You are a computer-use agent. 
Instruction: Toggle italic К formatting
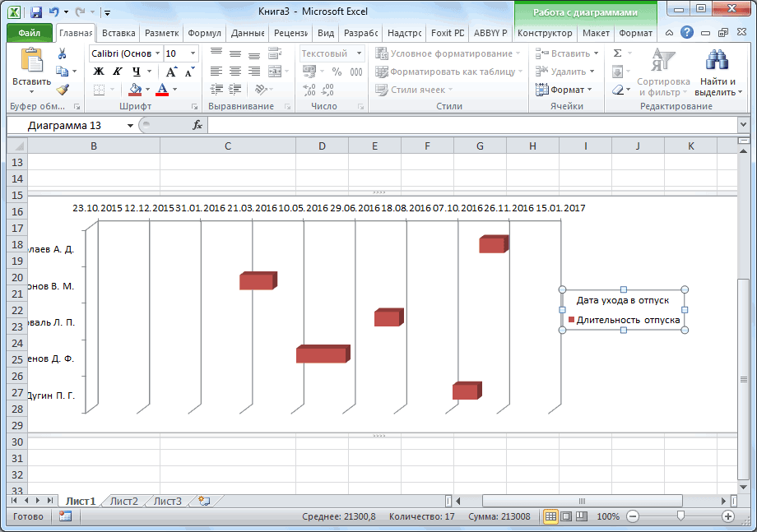pos(117,72)
